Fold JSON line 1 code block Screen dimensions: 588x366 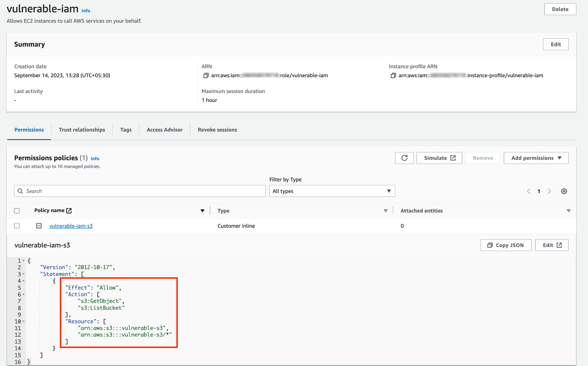tap(24, 261)
